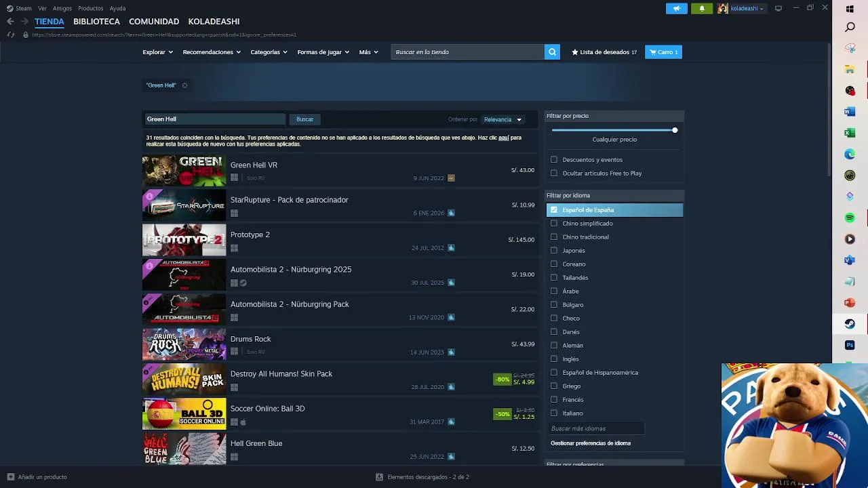Screen dimensions: 868x488
Task: Expand the Más dropdown
Action: coord(368,52)
